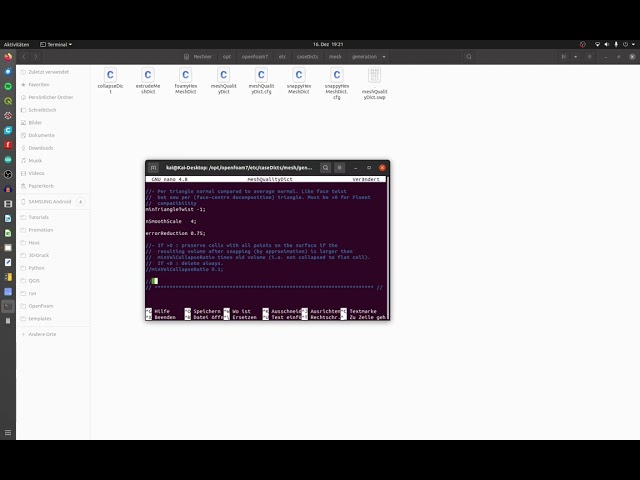This screenshot has height=480, width=640.
Task: Go to openfoam7 in the path bar
Action: (x=255, y=57)
